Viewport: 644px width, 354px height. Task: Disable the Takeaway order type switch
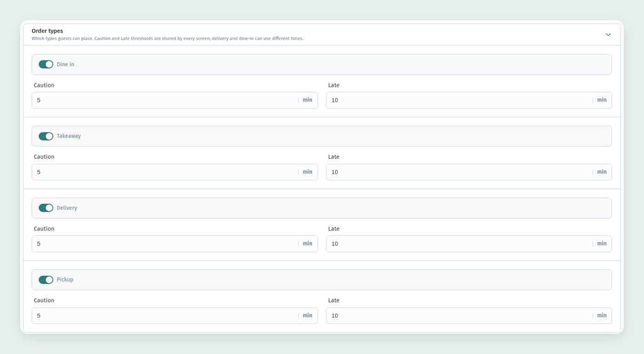click(46, 136)
